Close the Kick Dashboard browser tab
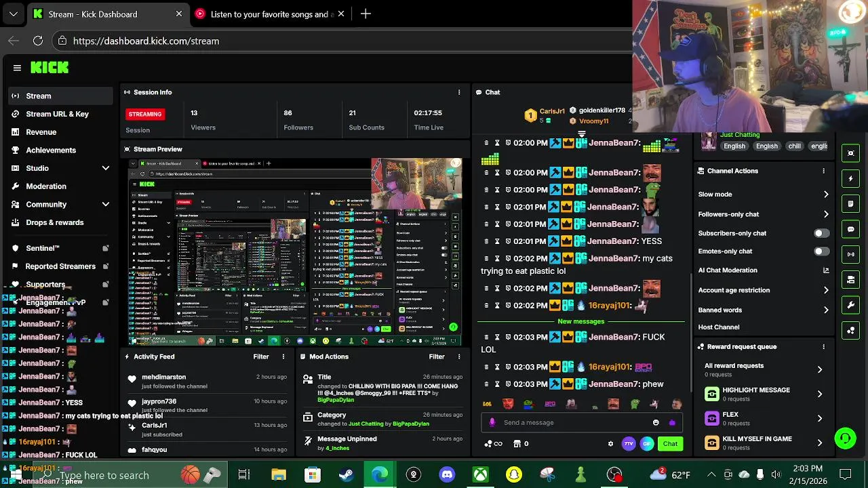The image size is (868, 488). [x=179, y=14]
